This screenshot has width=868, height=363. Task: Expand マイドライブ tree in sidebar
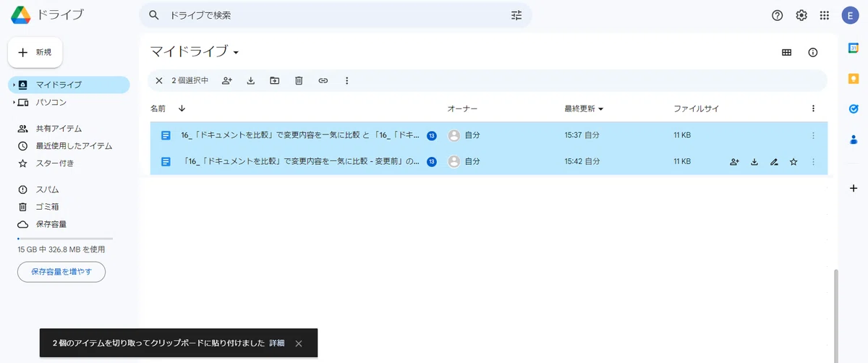click(14, 85)
